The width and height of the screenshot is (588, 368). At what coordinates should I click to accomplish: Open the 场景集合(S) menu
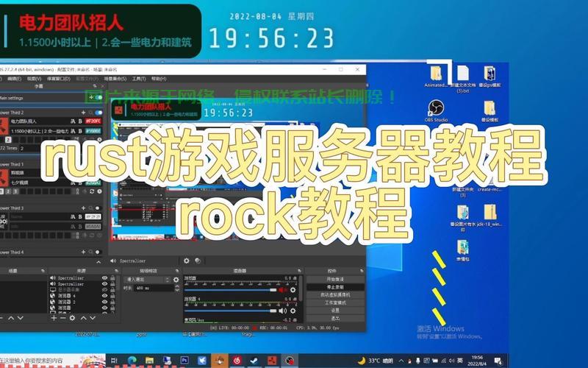115,79
